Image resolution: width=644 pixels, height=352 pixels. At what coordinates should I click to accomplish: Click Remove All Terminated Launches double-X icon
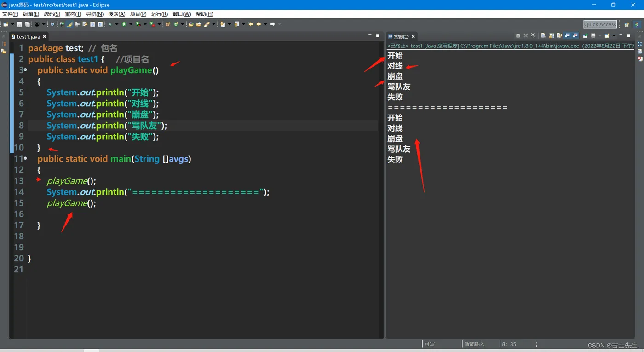pyautogui.click(x=533, y=35)
